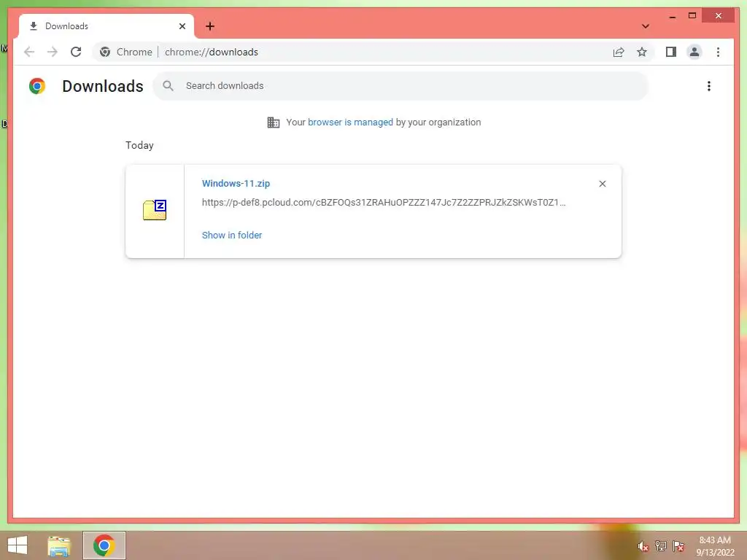The image size is (747, 560).
Task: Minimize the Chrome window
Action: point(672,16)
